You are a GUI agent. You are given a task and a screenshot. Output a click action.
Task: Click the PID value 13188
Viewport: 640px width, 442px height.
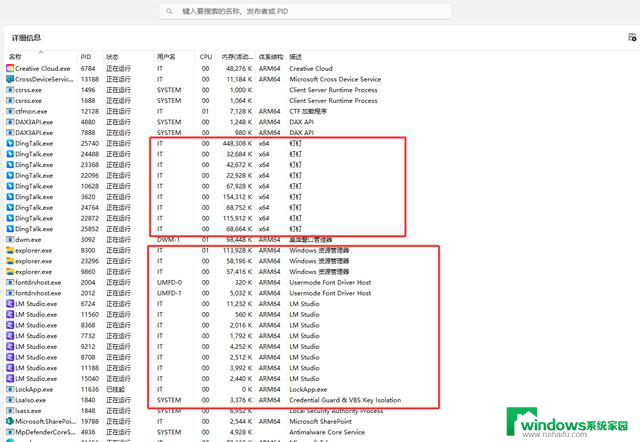(90, 79)
